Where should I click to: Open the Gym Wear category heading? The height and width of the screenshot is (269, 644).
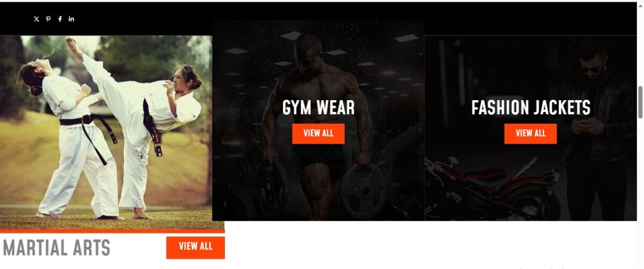(318, 108)
